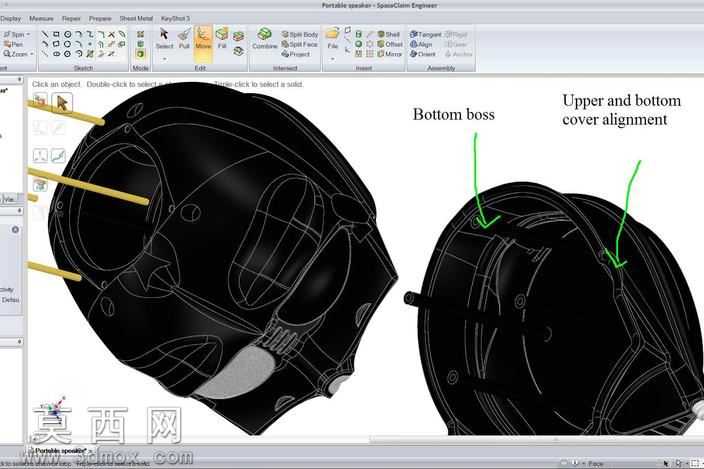The height and width of the screenshot is (469, 704).
Task: Choose the Select tool in Edit group
Action: pyautogui.click(x=164, y=39)
